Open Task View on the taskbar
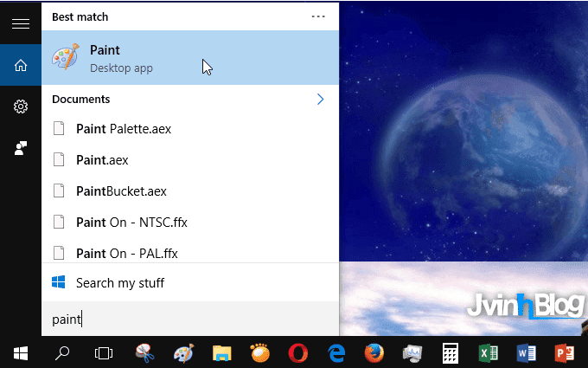Screen dimensions: 588x368 point(104,353)
